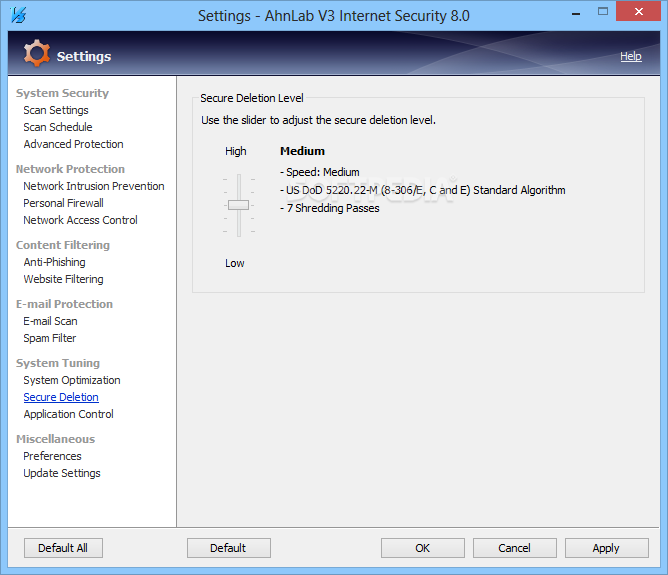Click the 'Speed: Medium' text
The width and height of the screenshot is (668, 575).
320,172
